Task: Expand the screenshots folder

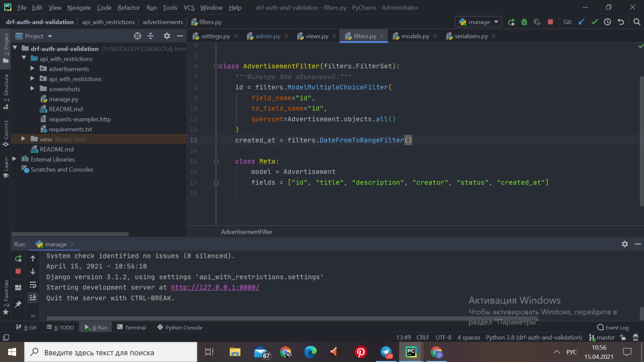Action: 33,89
